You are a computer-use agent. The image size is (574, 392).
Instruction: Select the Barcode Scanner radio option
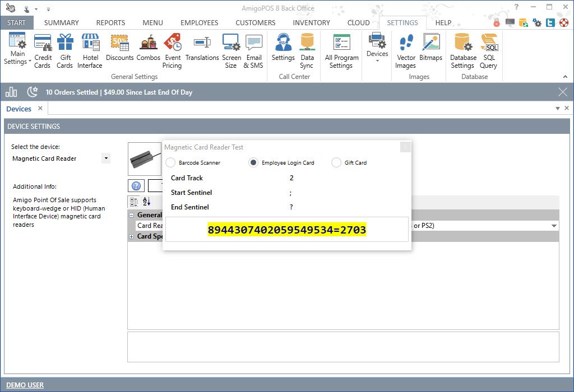coord(170,163)
